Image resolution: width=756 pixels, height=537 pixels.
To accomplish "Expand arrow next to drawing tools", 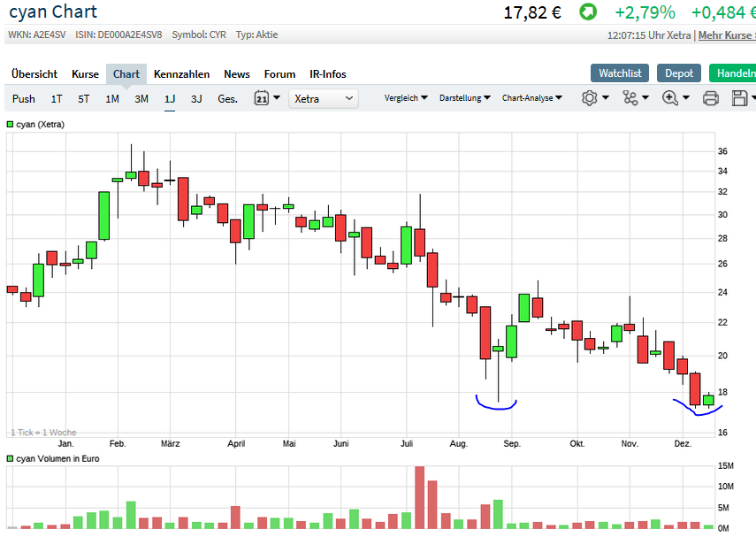I will tap(645, 98).
